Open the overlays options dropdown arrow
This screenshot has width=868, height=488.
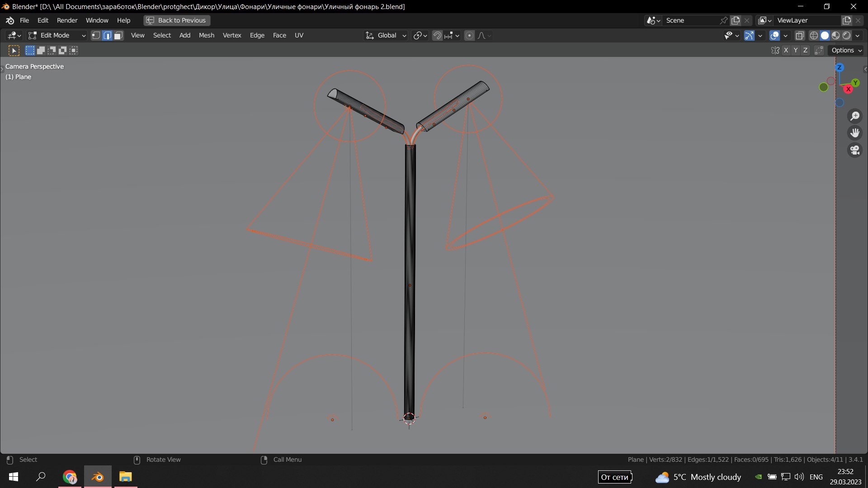coord(786,35)
